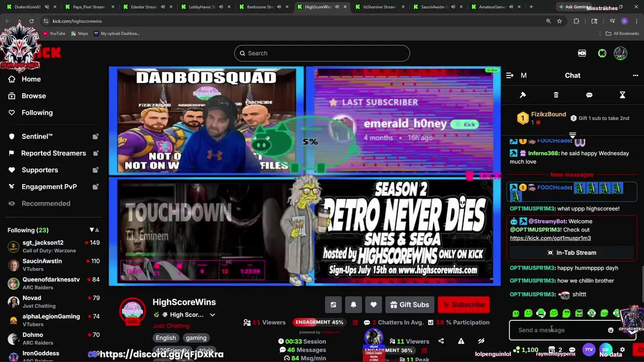Open the GIF picker button
The height and width of the screenshot is (362, 644).
click(x=606, y=349)
